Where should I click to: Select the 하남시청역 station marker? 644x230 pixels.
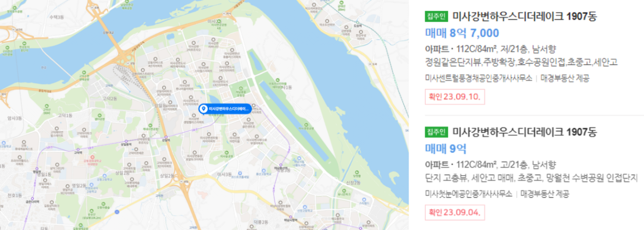click(290, 217)
